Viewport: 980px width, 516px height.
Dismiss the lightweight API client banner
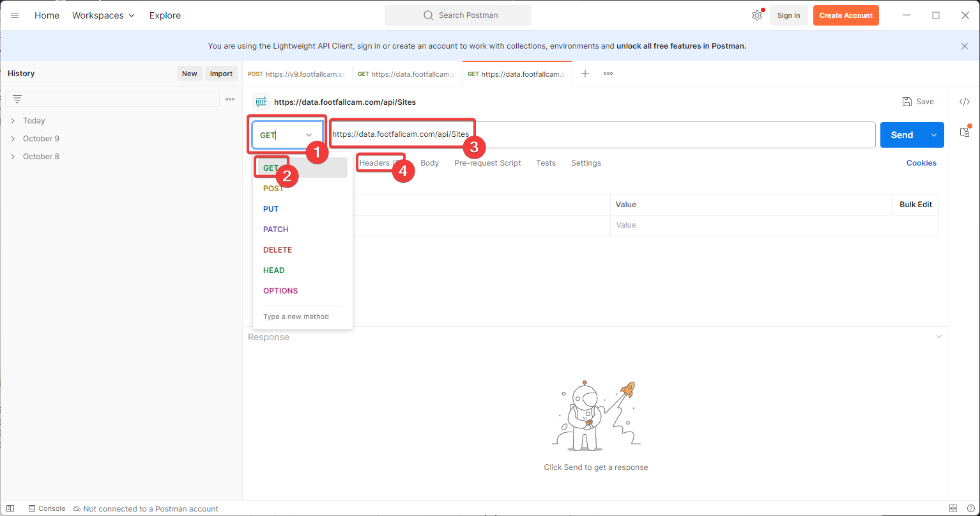pos(964,46)
